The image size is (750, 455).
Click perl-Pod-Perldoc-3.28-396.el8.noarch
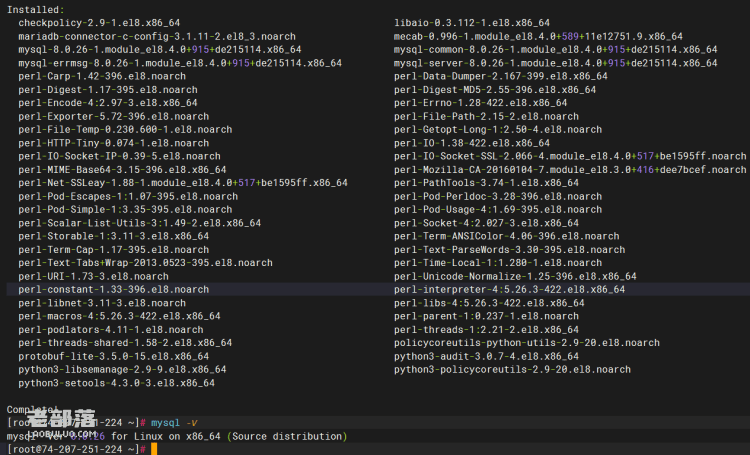(x=498, y=196)
